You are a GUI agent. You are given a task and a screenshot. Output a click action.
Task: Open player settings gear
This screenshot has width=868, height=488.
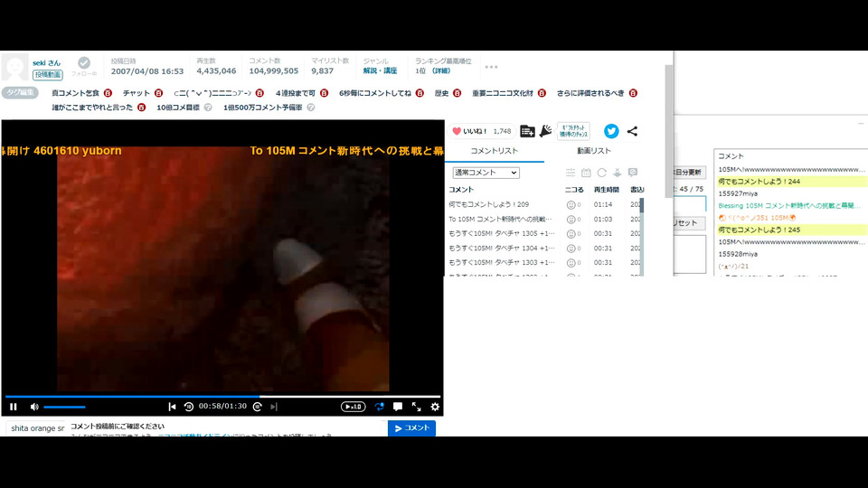(x=435, y=407)
